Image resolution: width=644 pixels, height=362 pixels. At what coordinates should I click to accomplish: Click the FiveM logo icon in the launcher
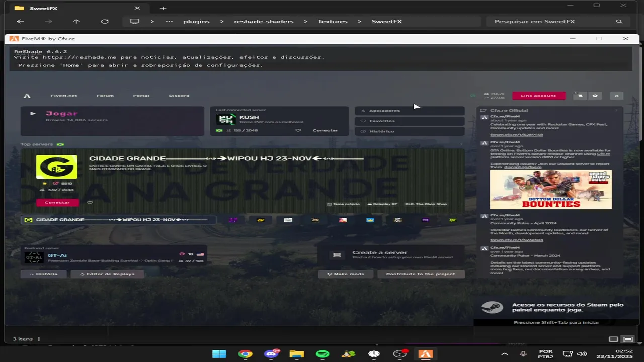27,96
